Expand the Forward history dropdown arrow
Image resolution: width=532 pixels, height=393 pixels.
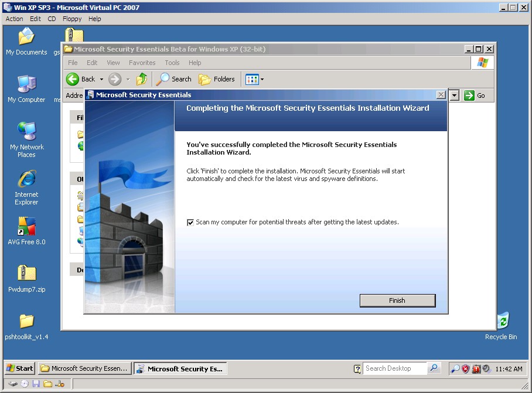pos(128,79)
